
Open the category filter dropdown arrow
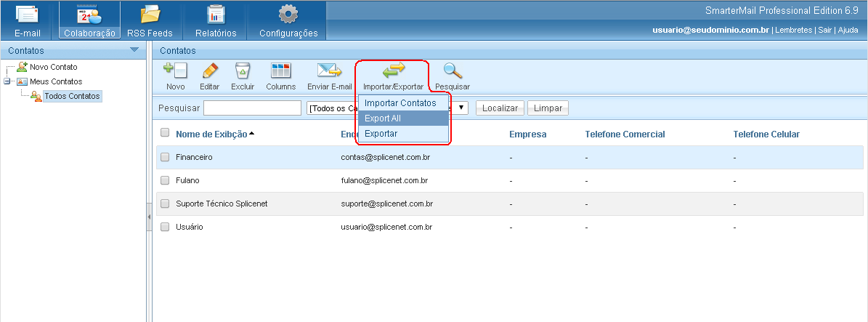point(462,108)
